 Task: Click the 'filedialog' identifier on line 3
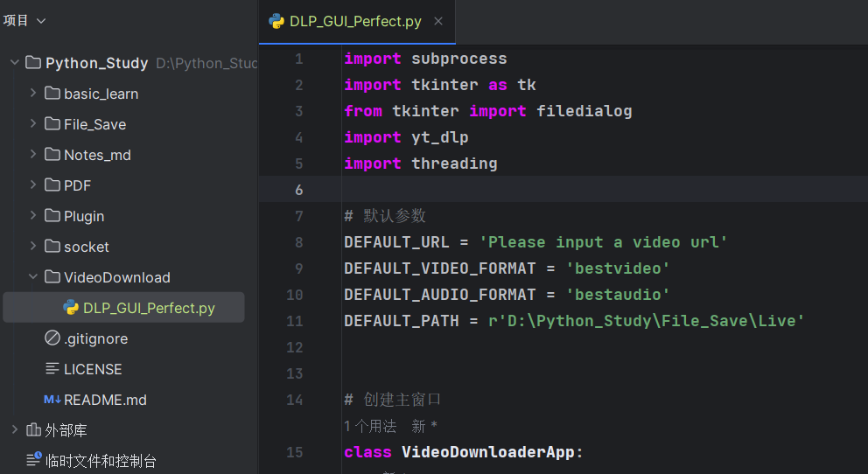[x=584, y=111]
